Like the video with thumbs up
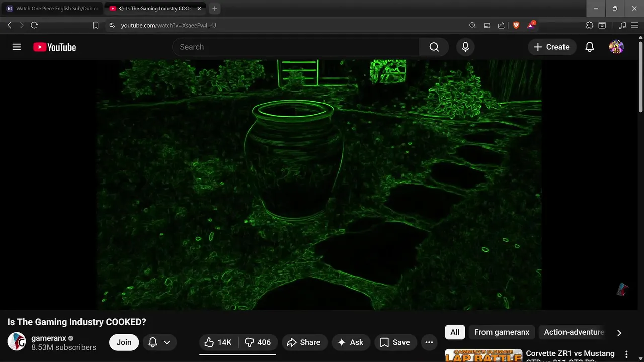644x362 pixels. click(218, 342)
